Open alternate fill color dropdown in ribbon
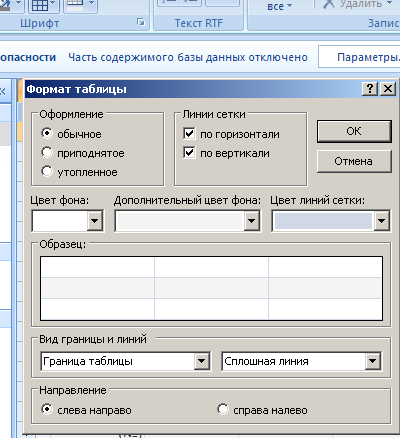 (92, 4)
